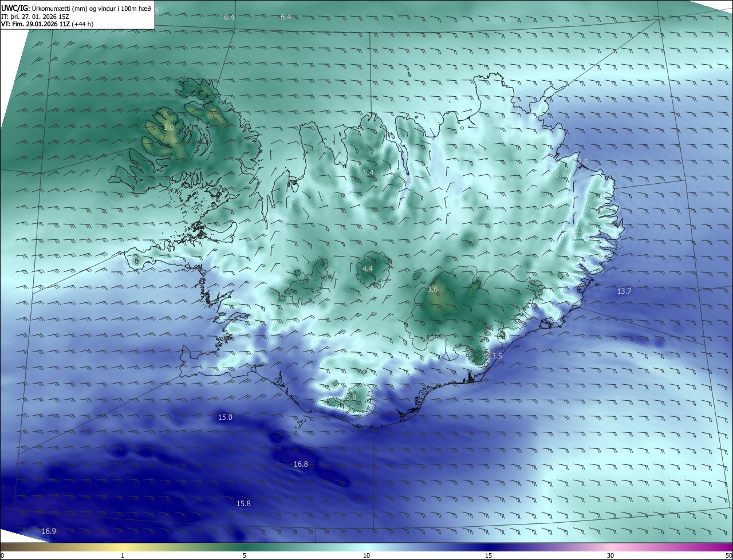The image size is (733, 560).
Task: Click the 50 tick label on the color scale
Action: (729, 555)
